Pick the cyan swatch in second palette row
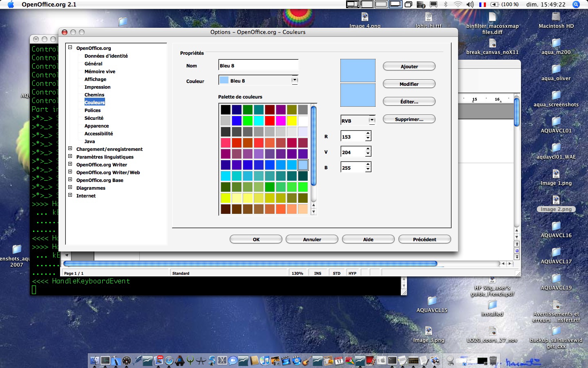 click(259, 121)
